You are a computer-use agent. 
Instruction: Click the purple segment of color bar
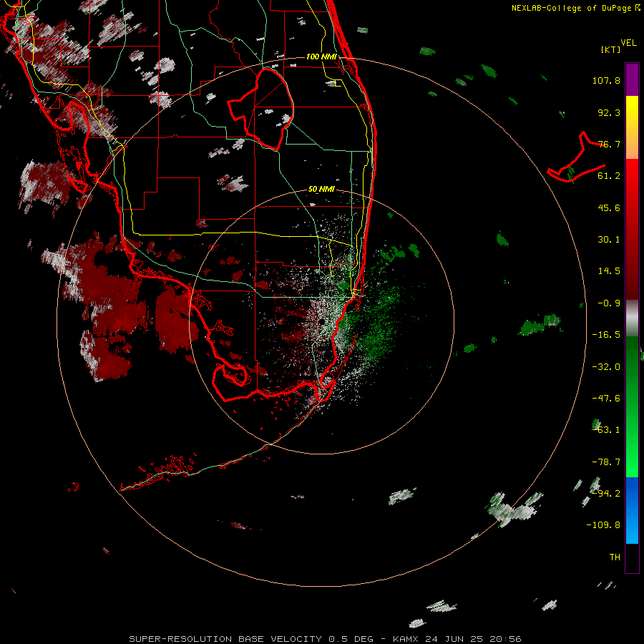coord(632,79)
